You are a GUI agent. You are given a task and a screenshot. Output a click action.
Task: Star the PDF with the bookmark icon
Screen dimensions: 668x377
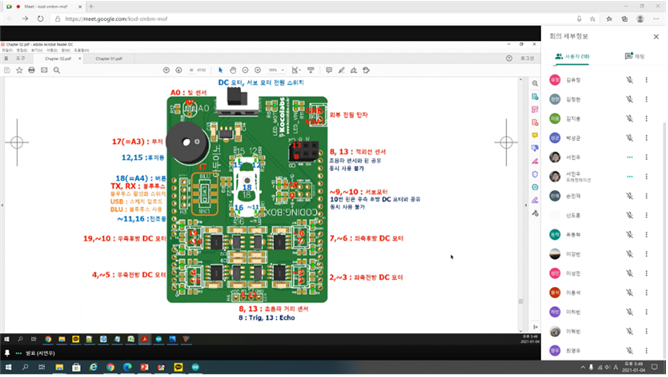click(x=19, y=70)
